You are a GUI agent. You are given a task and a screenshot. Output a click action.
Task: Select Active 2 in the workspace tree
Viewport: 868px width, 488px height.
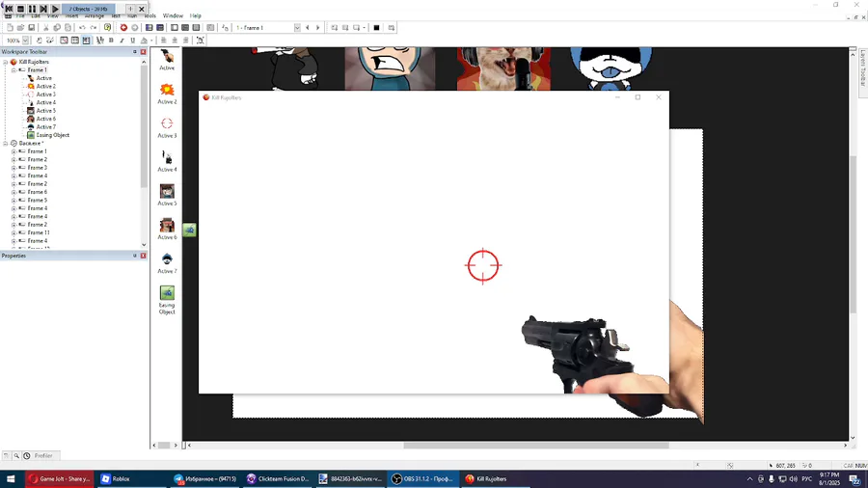coord(46,86)
